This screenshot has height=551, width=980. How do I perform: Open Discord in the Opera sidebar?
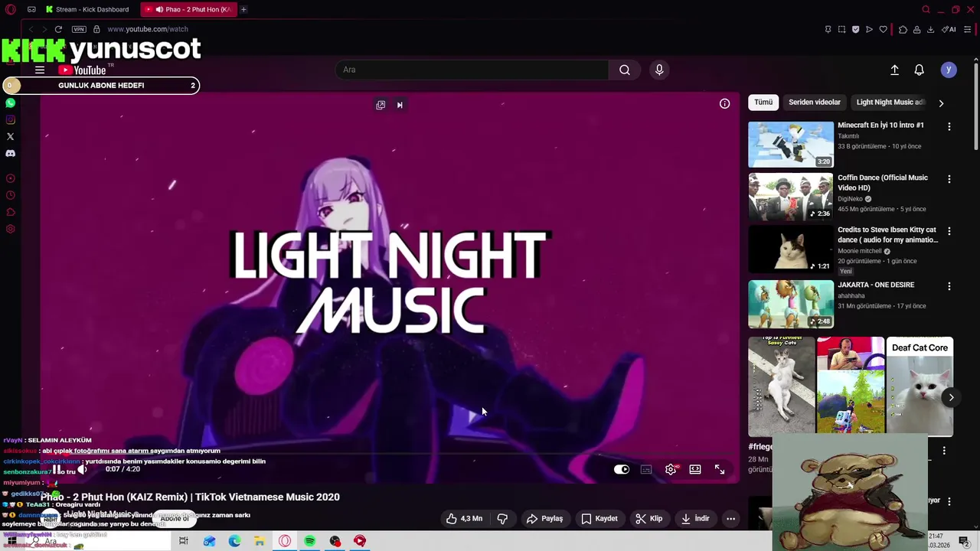point(10,153)
